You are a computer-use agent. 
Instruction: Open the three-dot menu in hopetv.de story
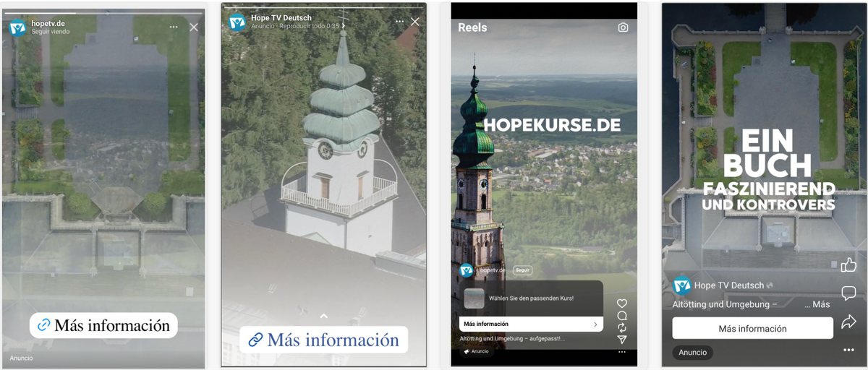pyautogui.click(x=174, y=27)
